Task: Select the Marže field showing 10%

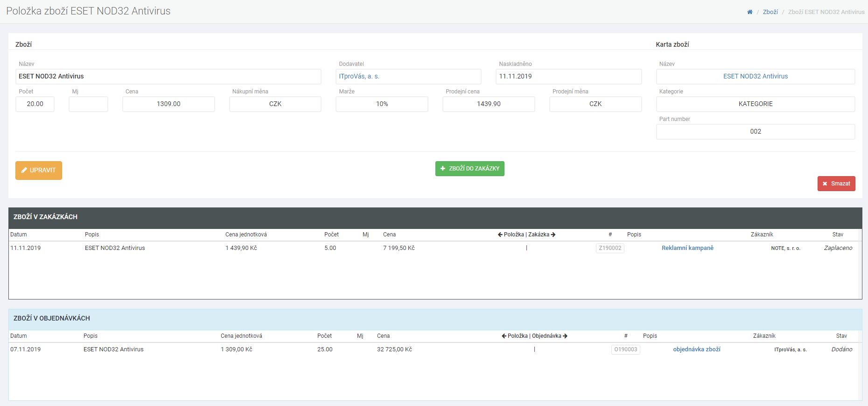Action: pos(382,104)
